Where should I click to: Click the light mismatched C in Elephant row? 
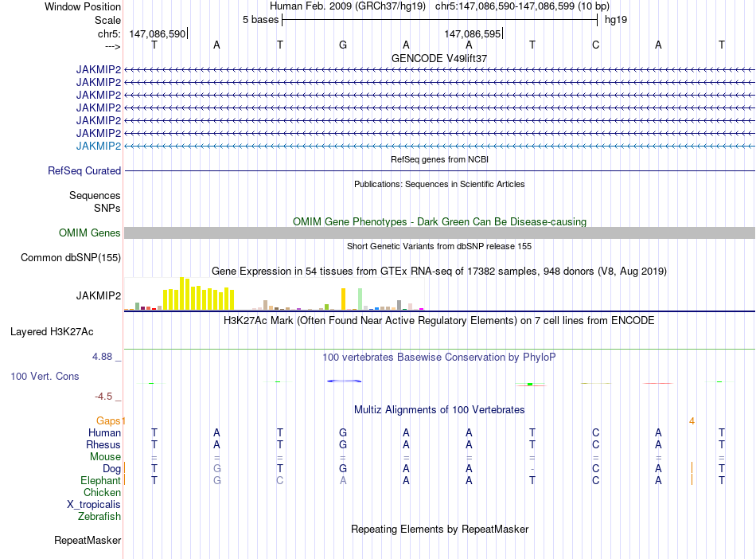(x=279, y=480)
